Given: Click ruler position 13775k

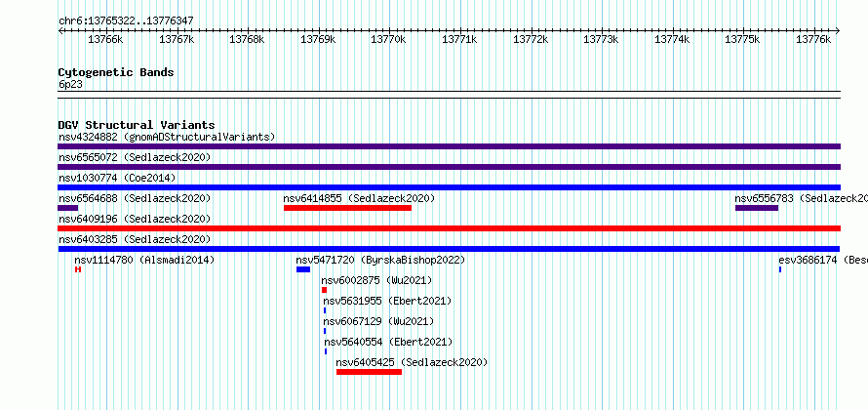Looking at the screenshot, I should [x=743, y=39].
